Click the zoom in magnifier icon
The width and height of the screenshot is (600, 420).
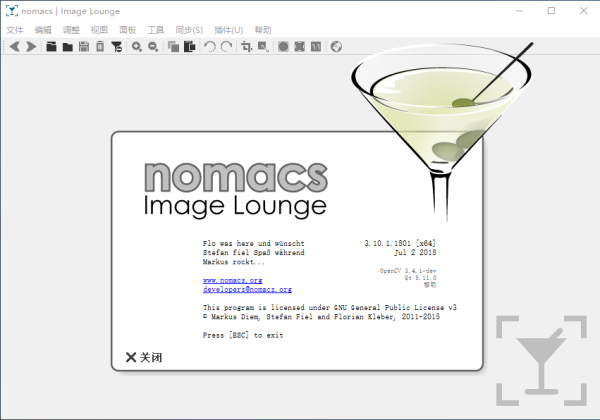137,47
